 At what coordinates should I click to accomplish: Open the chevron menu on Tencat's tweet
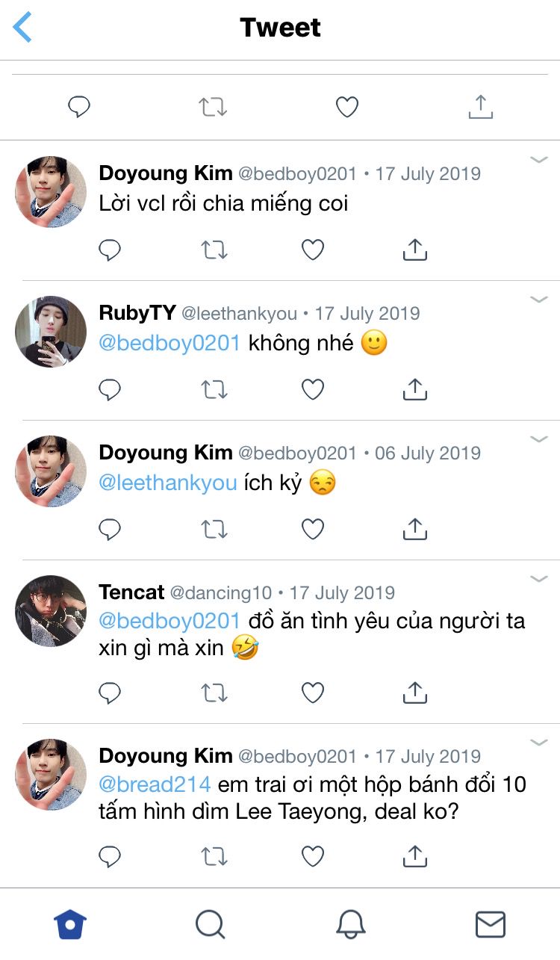(x=539, y=579)
